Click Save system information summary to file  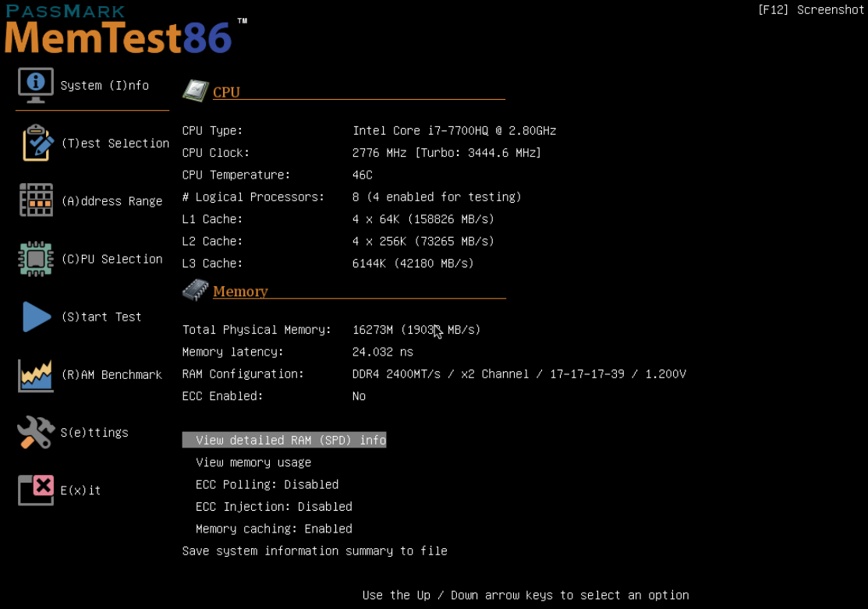point(314,551)
